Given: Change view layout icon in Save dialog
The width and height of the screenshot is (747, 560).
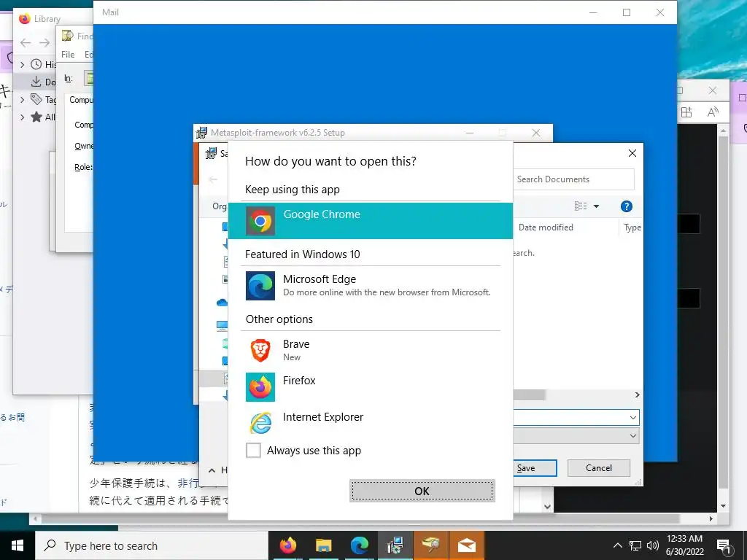Looking at the screenshot, I should [581, 206].
